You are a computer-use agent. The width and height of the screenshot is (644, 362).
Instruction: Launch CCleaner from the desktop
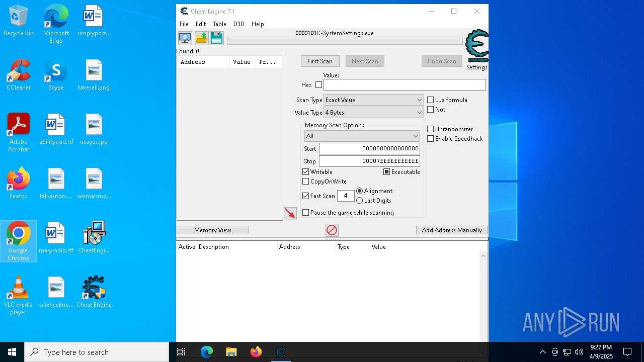(x=19, y=75)
